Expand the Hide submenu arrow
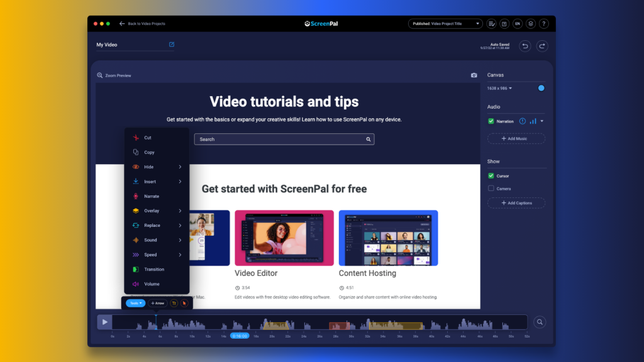The height and width of the screenshot is (362, 644). click(180, 167)
